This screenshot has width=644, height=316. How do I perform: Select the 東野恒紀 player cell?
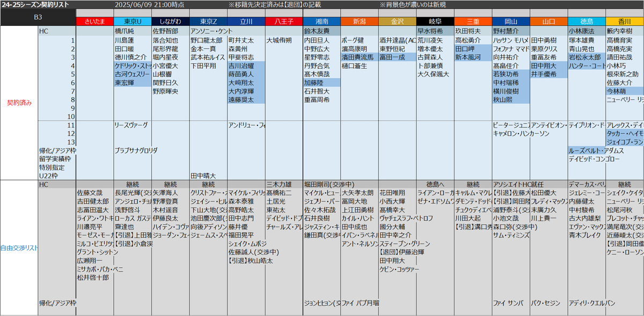[397, 48]
